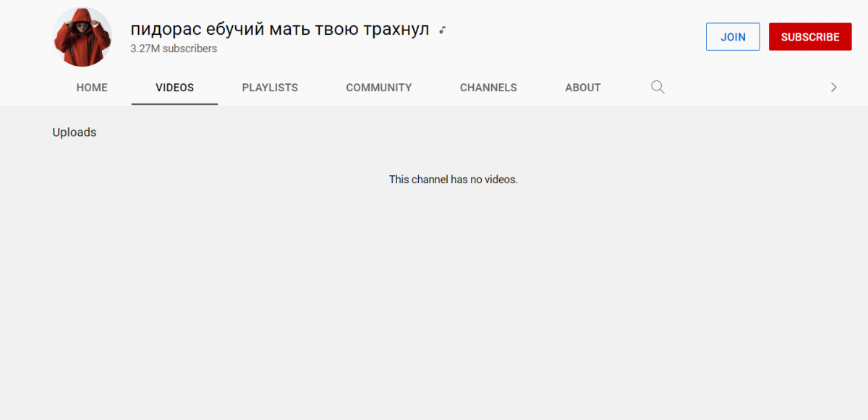Click the word "subscribers" under channel name
The height and width of the screenshot is (420, 868).
click(190, 49)
